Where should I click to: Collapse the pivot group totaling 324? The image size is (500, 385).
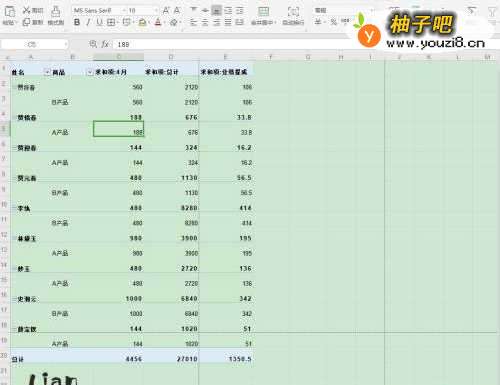pyautogui.click(x=14, y=148)
